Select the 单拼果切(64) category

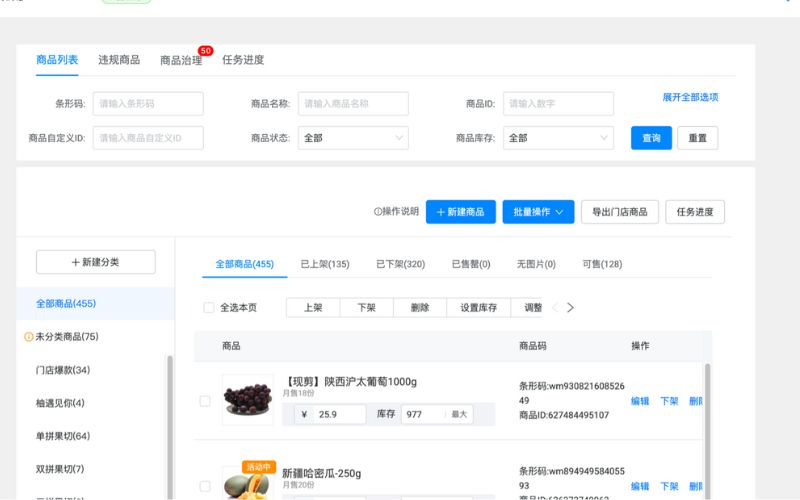[x=63, y=436]
